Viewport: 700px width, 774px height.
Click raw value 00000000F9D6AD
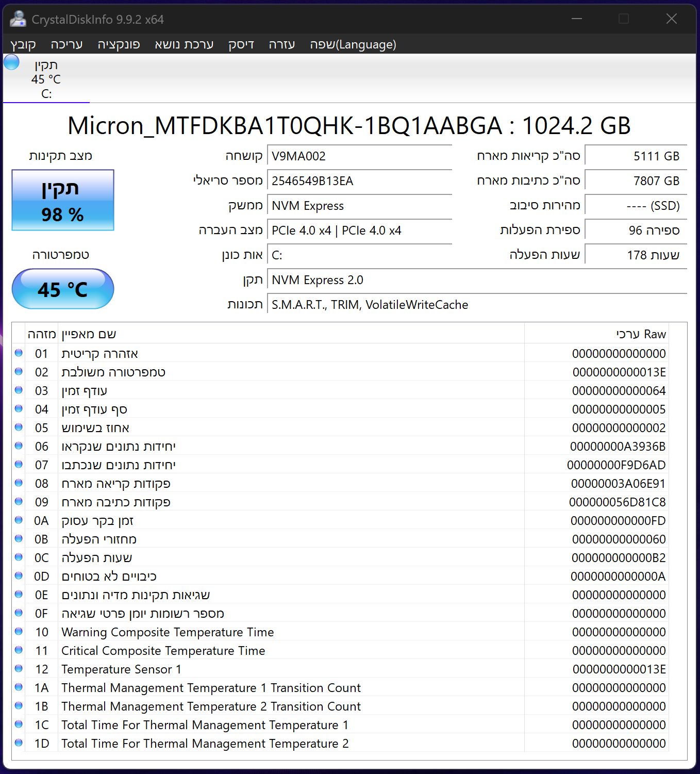[x=616, y=465]
